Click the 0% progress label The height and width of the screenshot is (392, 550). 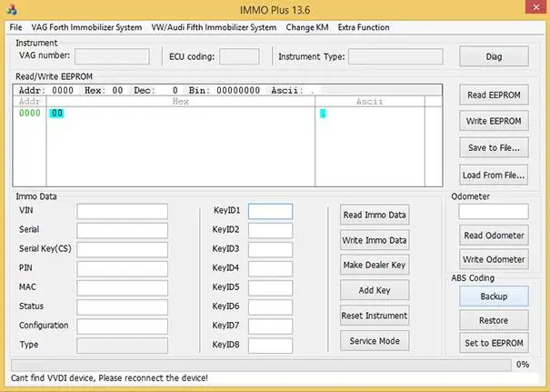(523, 365)
